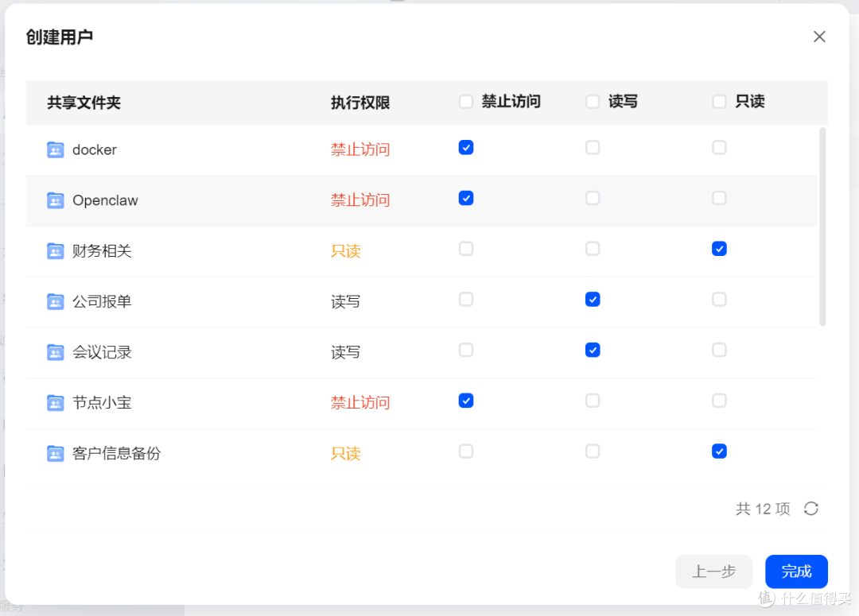The height and width of the screenshot is (616, 859).
Task: Go back with 上一步 button
Action: click(x=713, y=571)
